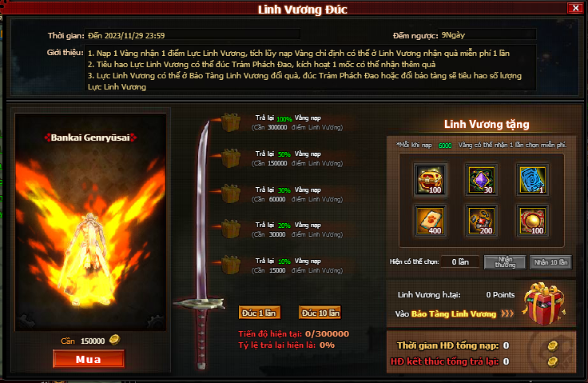
Task: Select the golden orb reward with 100
Action: tap(533, 221)
